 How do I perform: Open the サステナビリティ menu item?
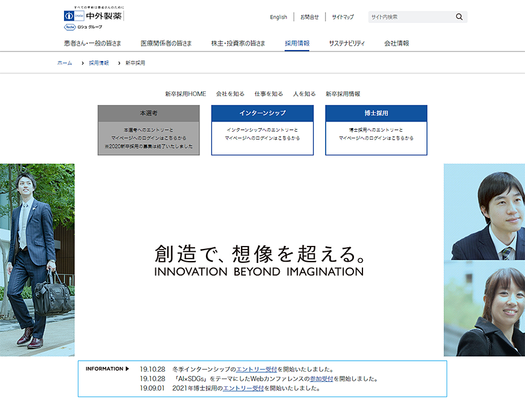click(x=344, y=43)
